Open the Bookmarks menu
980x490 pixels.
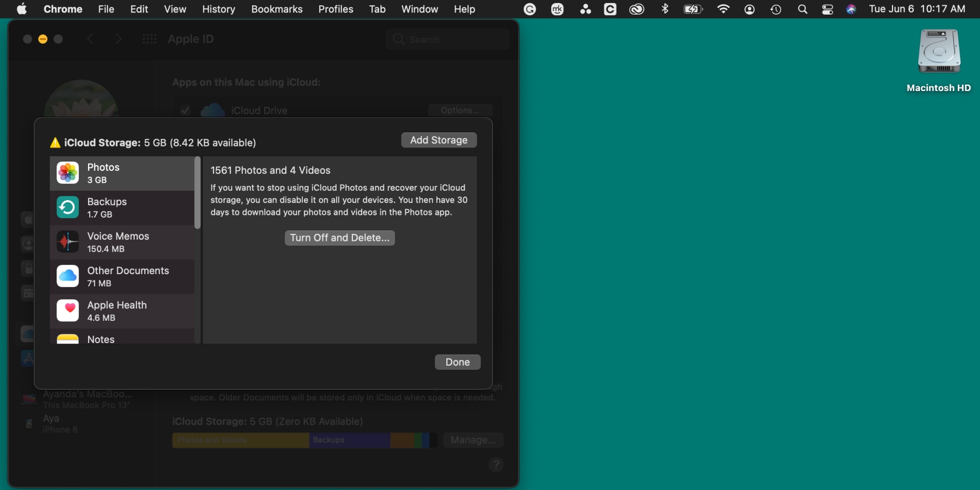(277, 9)
